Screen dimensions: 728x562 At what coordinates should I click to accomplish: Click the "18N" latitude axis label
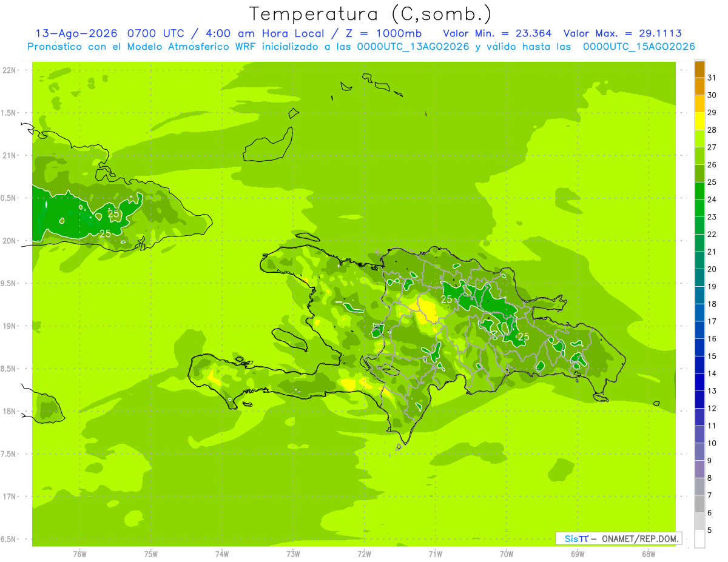(x=10, y=412)
